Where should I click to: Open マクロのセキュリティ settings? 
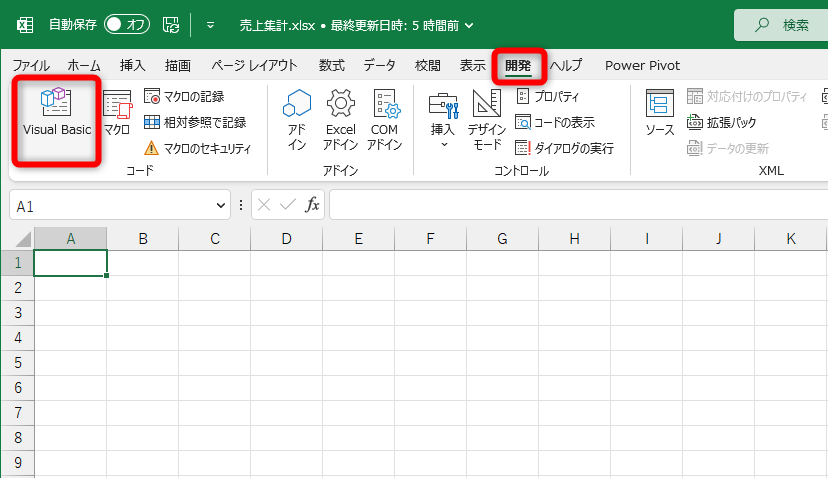click(197, 148)
